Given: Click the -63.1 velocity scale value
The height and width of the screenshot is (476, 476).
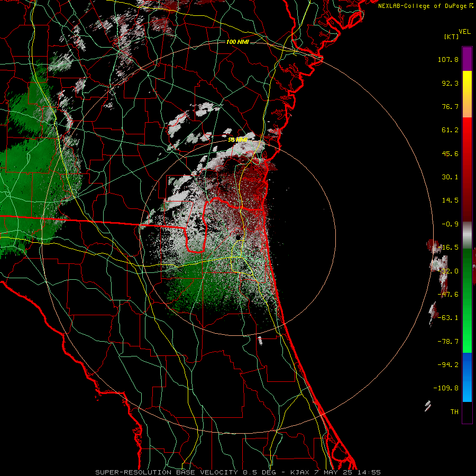Looking at the screenshot, I should pyautogui.click(x=448, y=318).
